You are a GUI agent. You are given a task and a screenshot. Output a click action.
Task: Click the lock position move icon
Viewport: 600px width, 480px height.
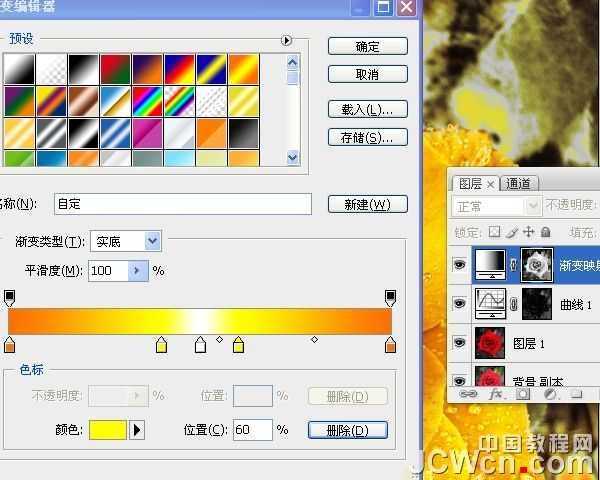tap(526, 232)
